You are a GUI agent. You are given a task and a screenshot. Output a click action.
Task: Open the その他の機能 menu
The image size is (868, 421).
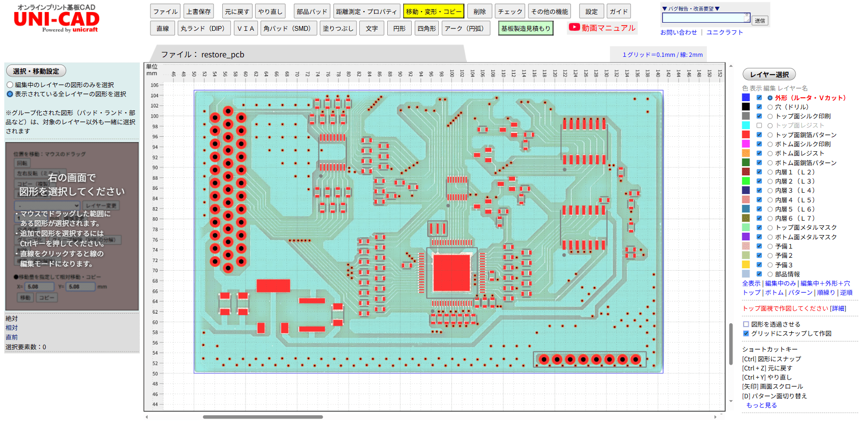pos(550,12)
